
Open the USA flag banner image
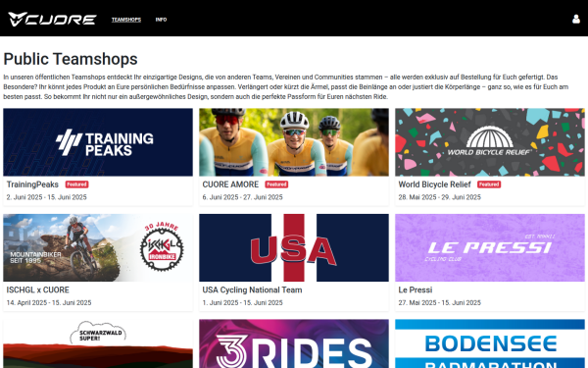294,248
